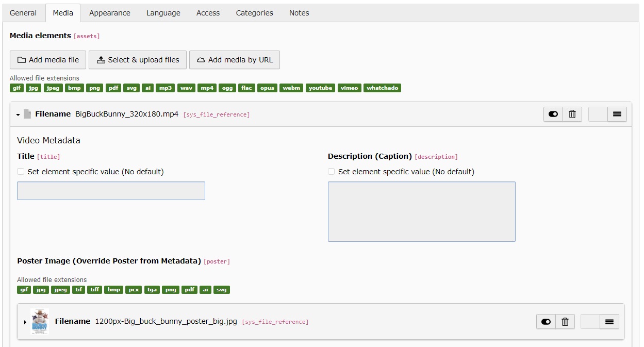This screenshot has width=644, height=347.
Task: Open the Appearance tab
Action: 109,13
